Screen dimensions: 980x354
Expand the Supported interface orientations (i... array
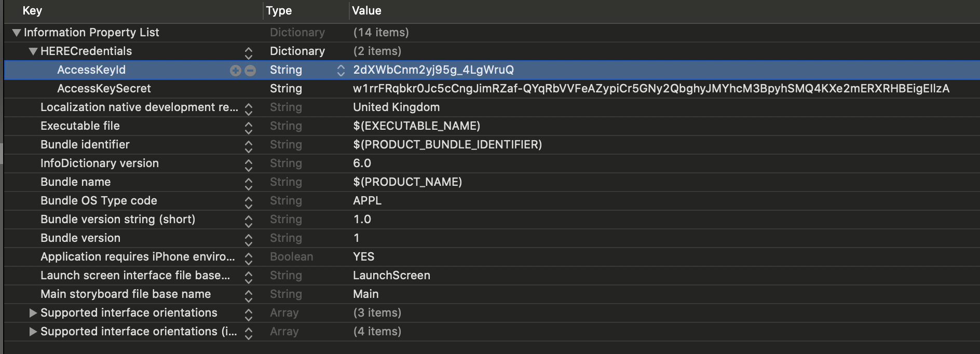(33, 332)
